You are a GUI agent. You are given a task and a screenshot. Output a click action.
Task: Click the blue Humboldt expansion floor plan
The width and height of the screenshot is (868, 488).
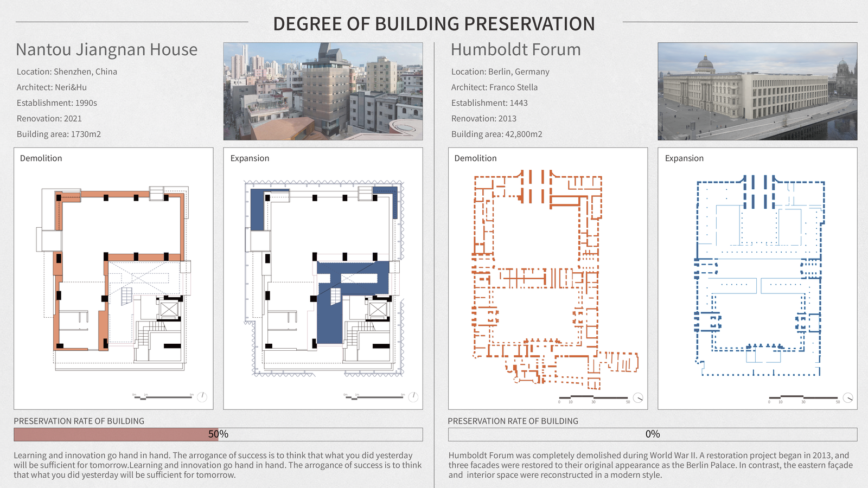click(759, 275)
